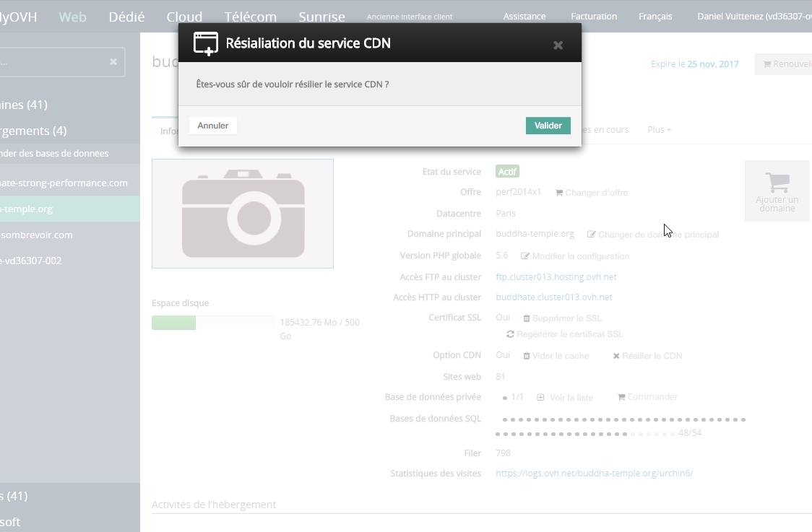Click Commander link text for private database
The image size is (812, 532).
[652, 397]
